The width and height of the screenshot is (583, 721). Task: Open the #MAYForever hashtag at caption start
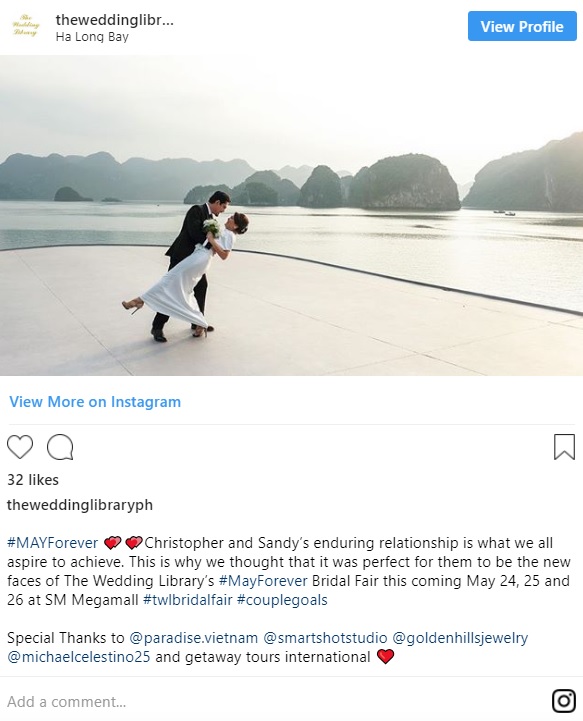click(x=52, y=543)
